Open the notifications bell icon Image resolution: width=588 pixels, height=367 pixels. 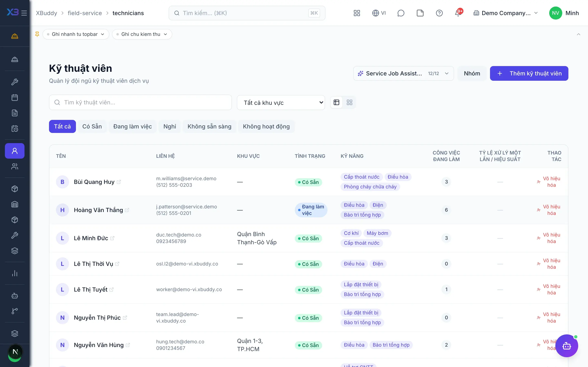pyautogui.click(x=458, y=13)
